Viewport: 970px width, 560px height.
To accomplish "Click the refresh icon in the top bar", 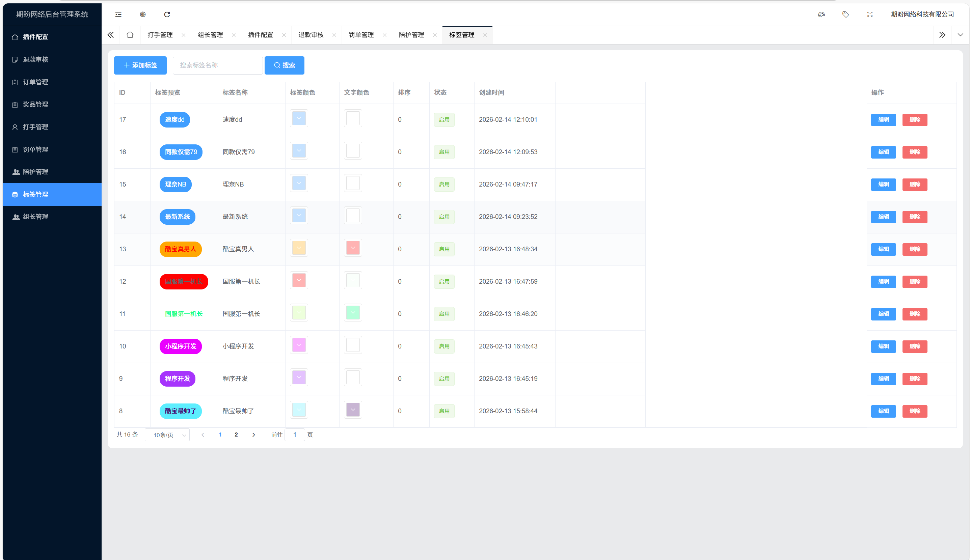I will click(x=167, y=14).
